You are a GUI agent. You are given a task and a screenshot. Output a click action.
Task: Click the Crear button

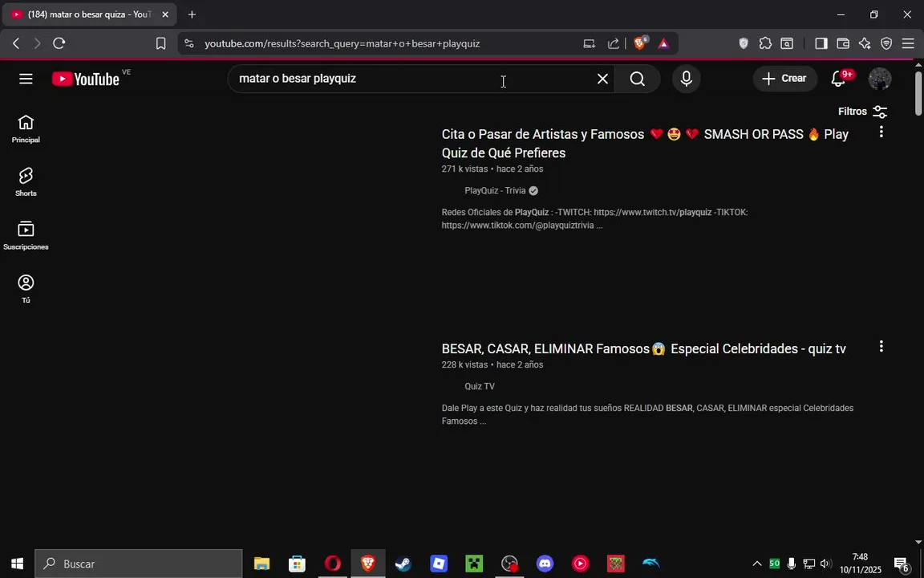click(x=784, y=79)
